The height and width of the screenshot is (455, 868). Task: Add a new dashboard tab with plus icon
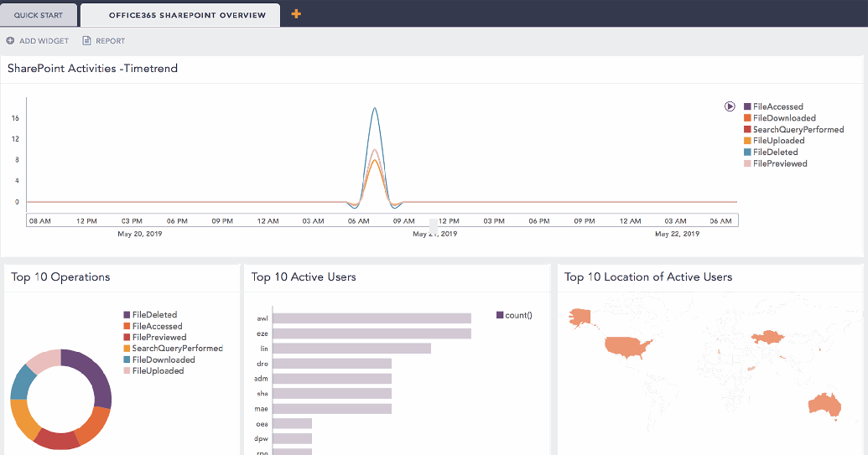tap(296, 14)
